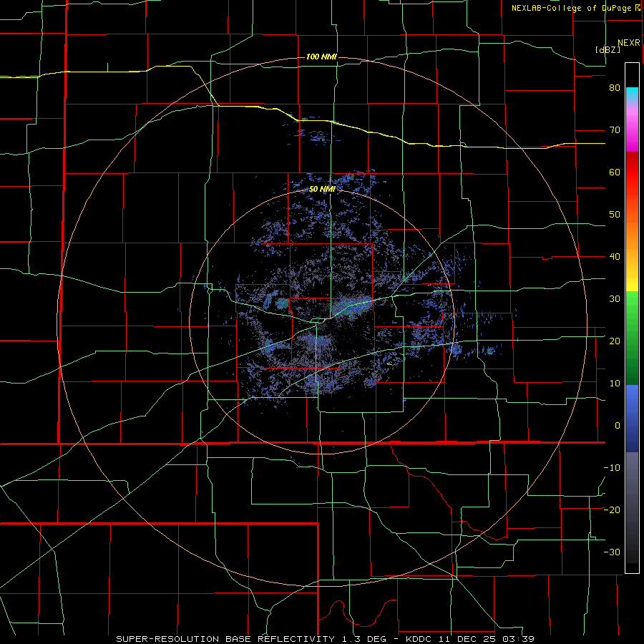The width and height of the screenshot is (644, 644).
Task: Click the 1.3 DEG elevation text
Action: [363, 639]
